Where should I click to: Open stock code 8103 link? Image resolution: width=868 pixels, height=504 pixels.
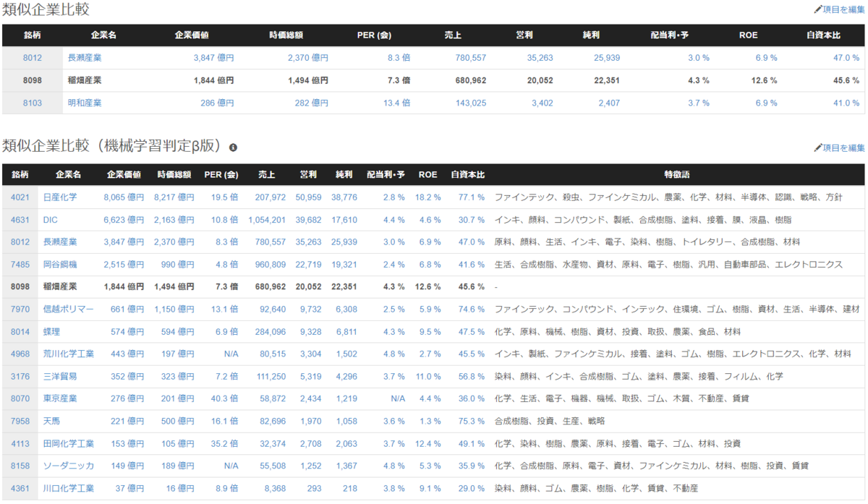pyautogui.click(x=32, y=103)
